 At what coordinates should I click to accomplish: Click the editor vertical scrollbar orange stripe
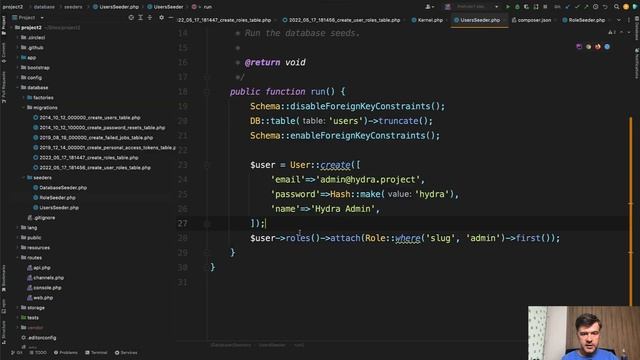631,211
